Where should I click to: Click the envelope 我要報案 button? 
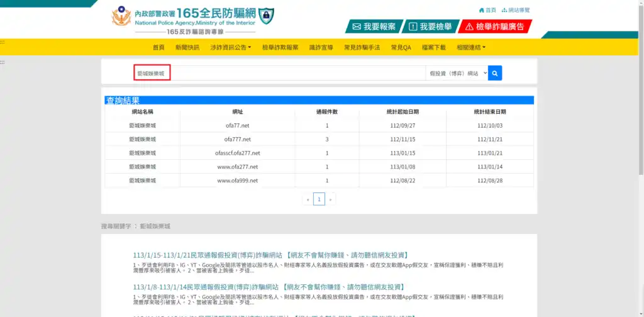(374, 26)
